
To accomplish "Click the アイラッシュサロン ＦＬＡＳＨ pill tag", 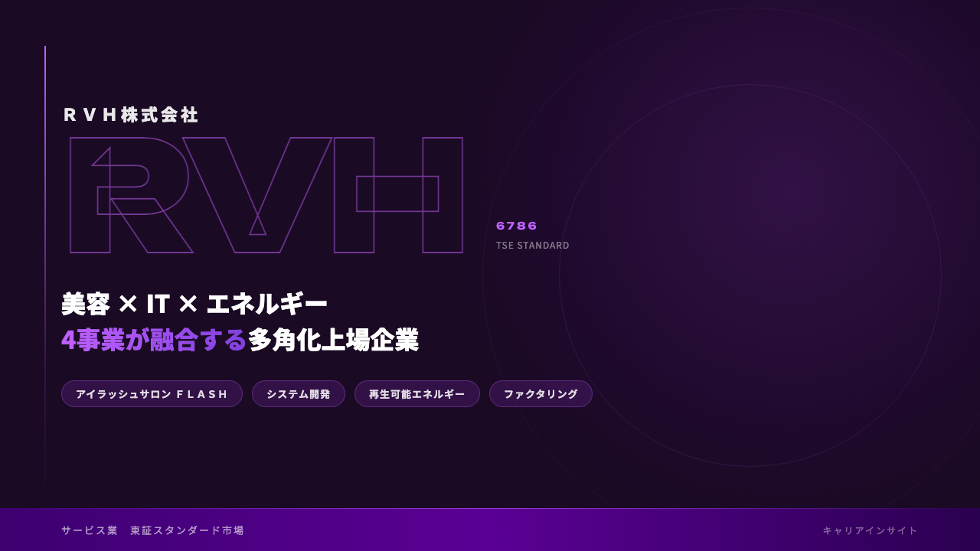I will coord(152,394).
